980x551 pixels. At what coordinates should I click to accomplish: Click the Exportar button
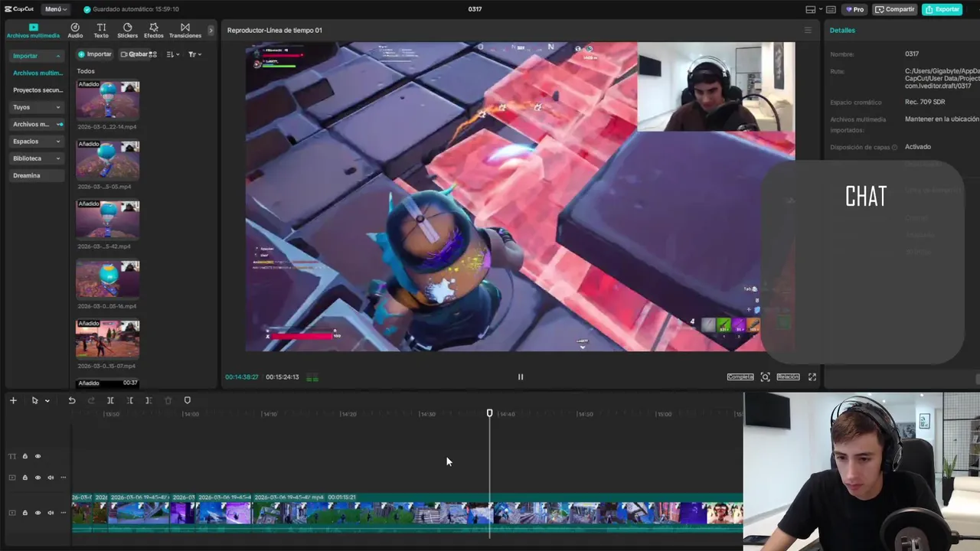tap(942, 9)
